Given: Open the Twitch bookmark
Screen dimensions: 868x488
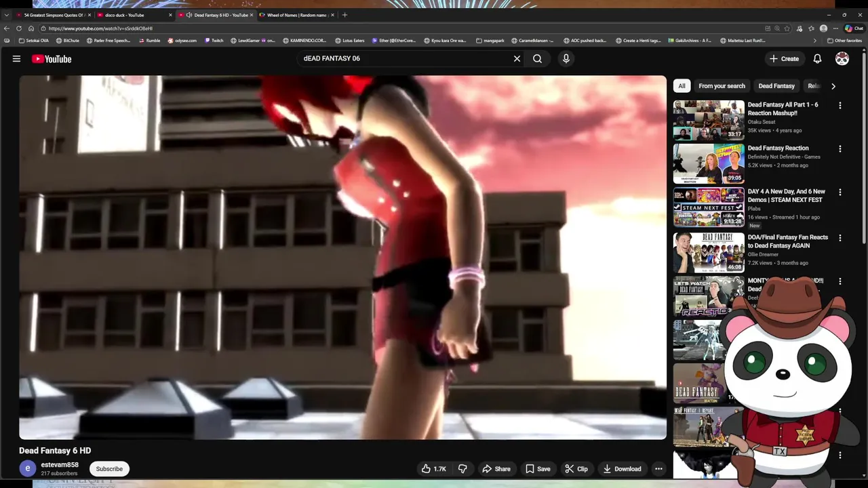Looking at the screenshot, I should coord(214,41).
